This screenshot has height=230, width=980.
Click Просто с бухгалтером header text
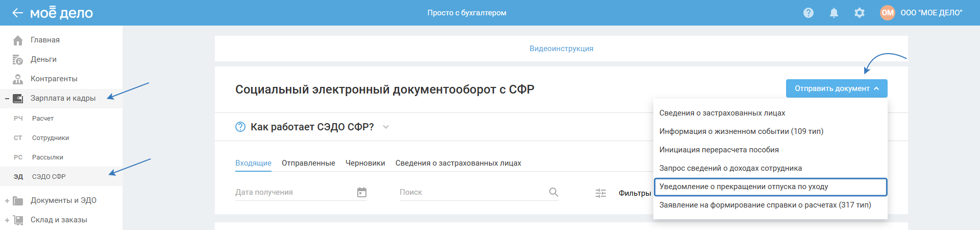click(467, 13)
